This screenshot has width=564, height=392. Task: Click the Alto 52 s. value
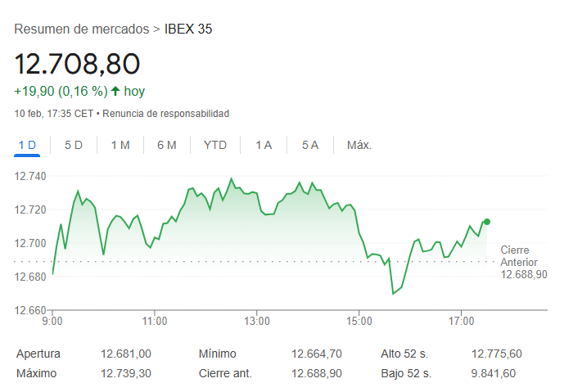(496, 354)
